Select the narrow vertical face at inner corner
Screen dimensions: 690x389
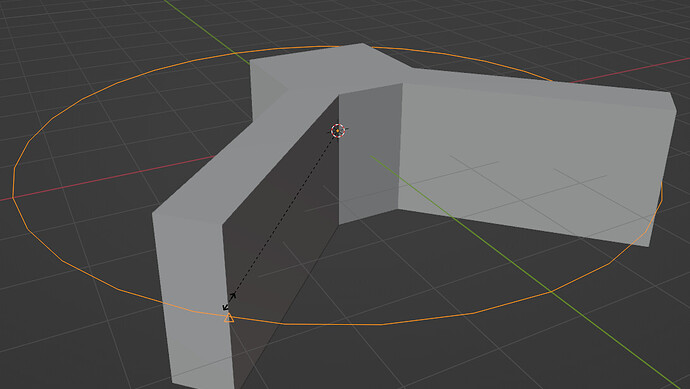pyautogui.click(x=369, y=154)
